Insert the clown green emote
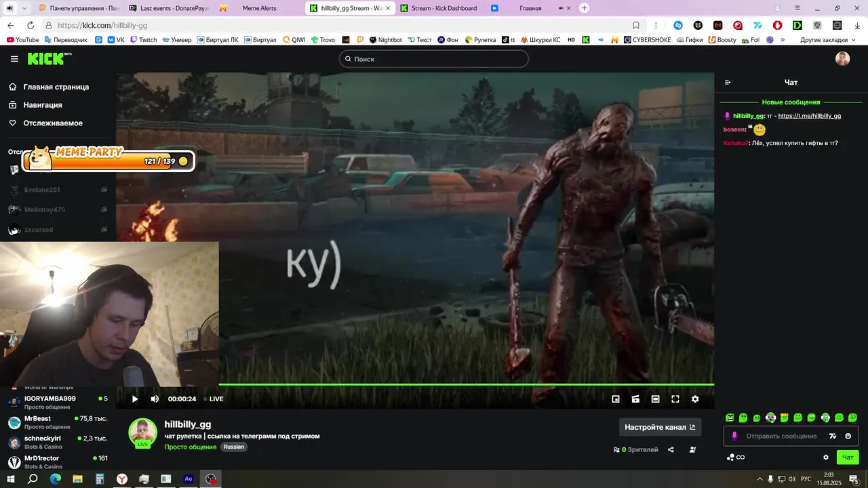 tap(770, 418)
